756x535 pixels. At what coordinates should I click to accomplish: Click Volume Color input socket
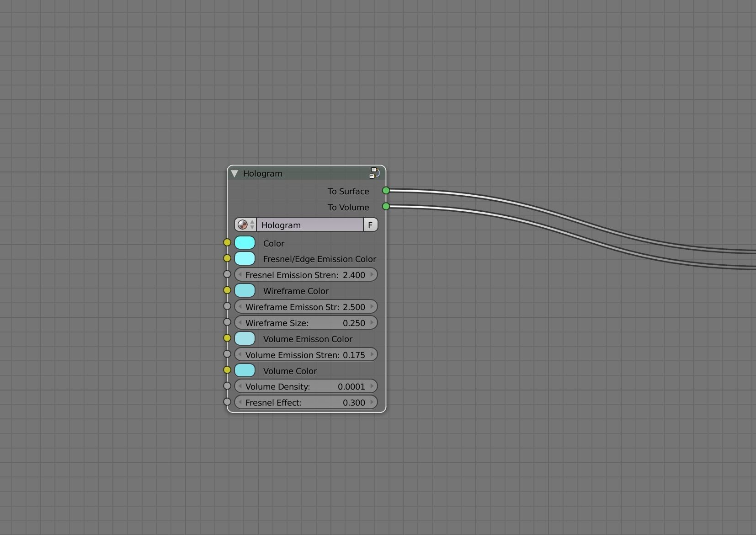pos(227,370)
